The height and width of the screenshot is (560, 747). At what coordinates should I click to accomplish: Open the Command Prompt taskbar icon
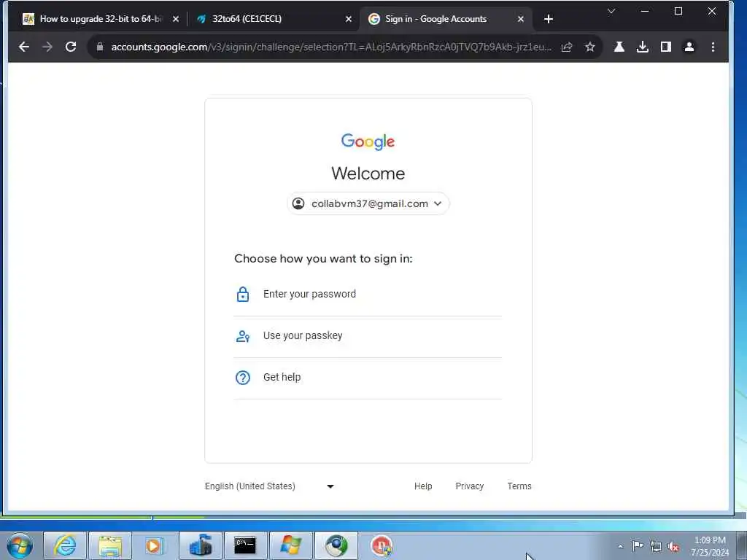coord(245,545)
